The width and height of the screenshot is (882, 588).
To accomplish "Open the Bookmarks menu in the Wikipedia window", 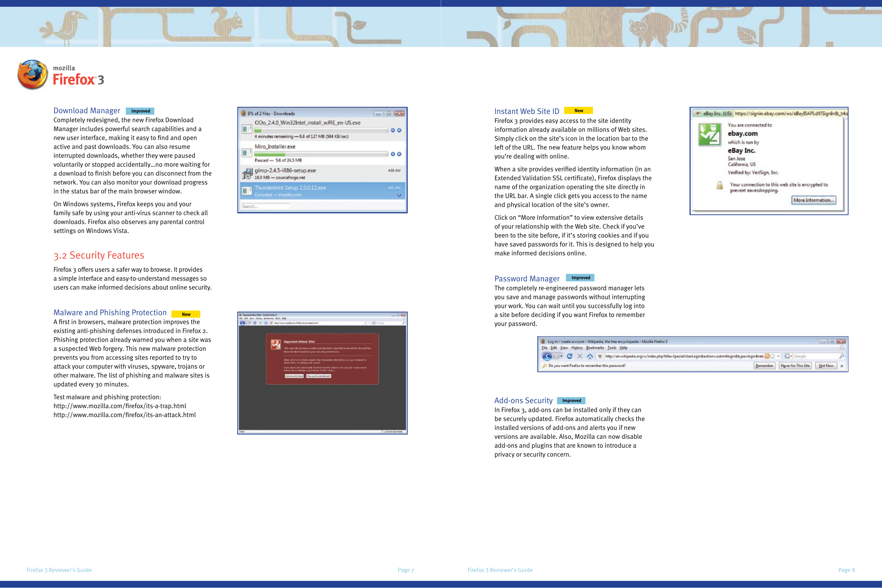I will (x=595, y=348).
